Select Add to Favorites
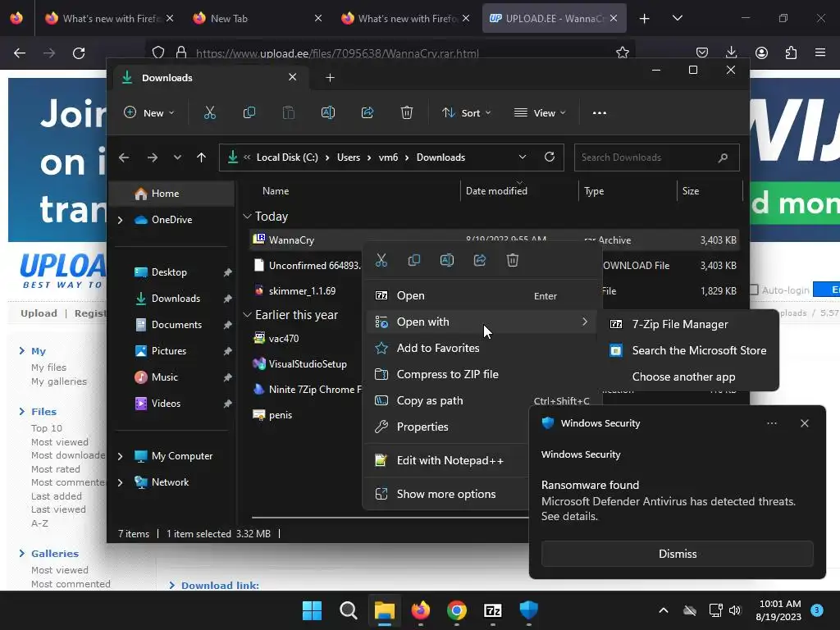This screenshot has height=630, width=840. 481,348
